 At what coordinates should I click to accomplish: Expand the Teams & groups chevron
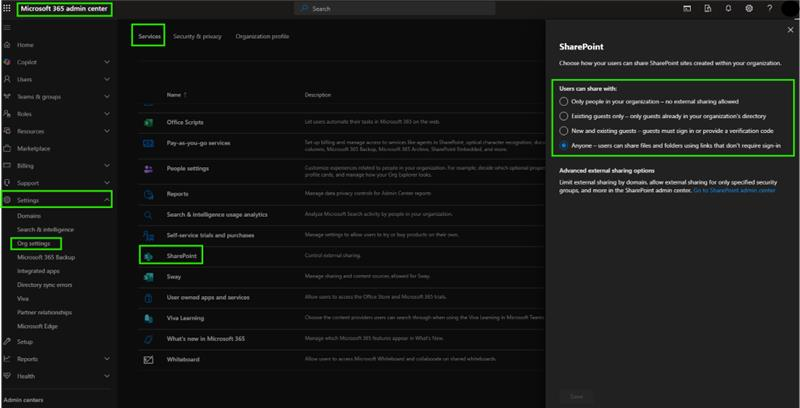107,97
